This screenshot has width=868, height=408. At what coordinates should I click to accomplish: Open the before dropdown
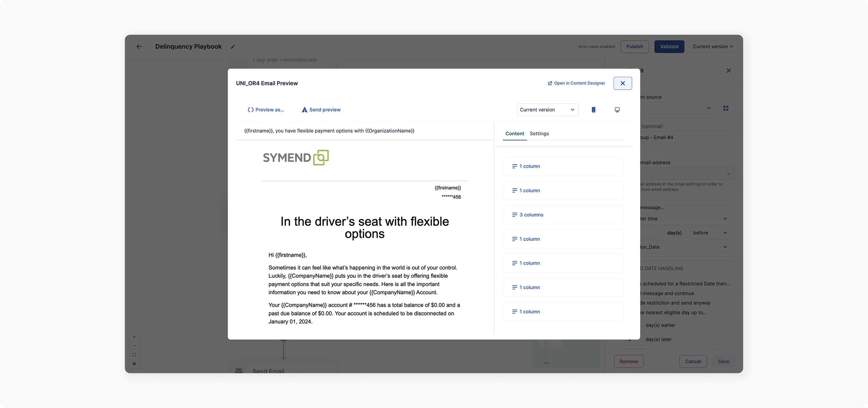[710, 233]
